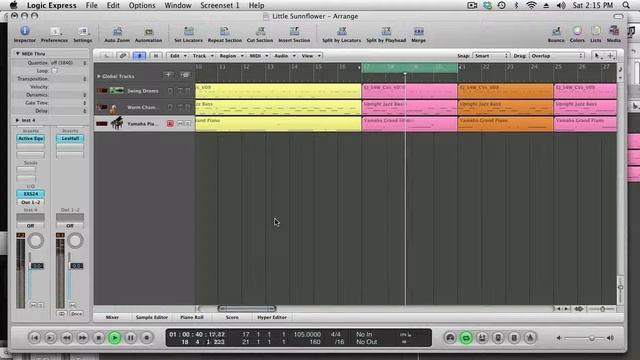Viewport: 640px width, 360px height.
Task: Toggle Cycle mode in transport
Action: [466, 338]
